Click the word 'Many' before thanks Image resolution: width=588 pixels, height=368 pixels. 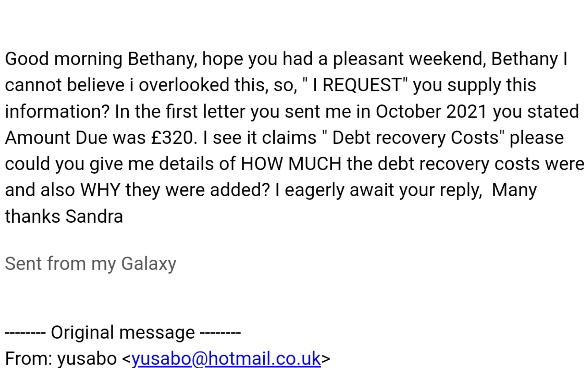click(x=514, y=190)
